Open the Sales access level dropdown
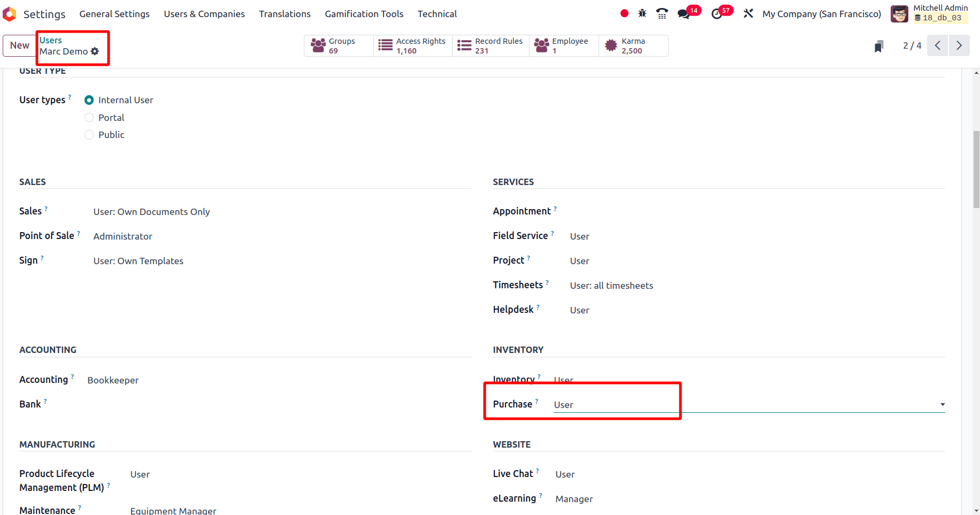The image size is (980, 515). click(282, 212)
